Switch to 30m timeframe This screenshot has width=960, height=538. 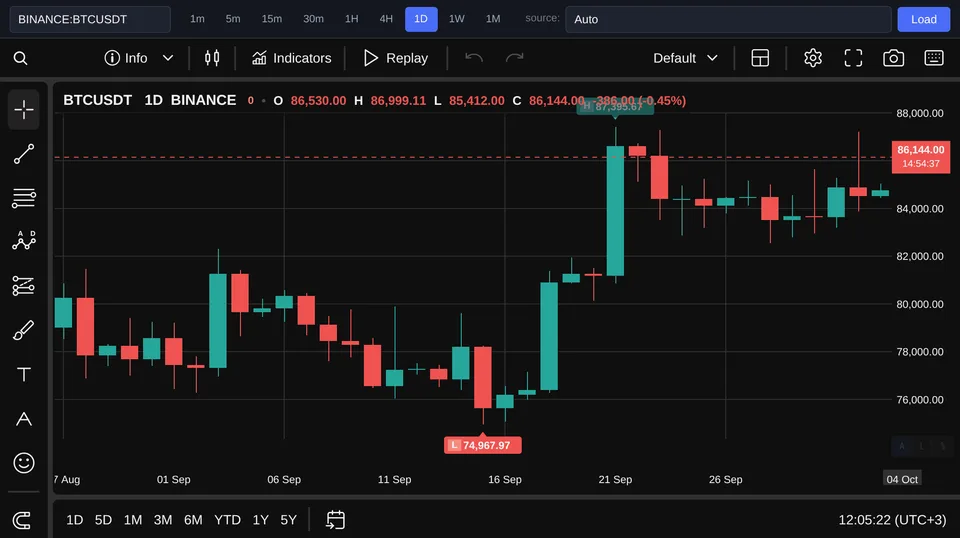click(313, 19)
